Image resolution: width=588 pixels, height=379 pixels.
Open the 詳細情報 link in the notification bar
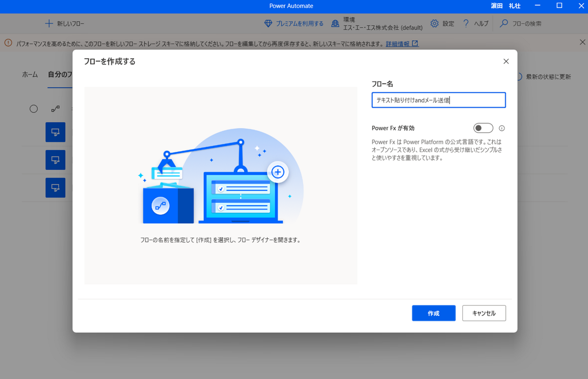[402, 44]
